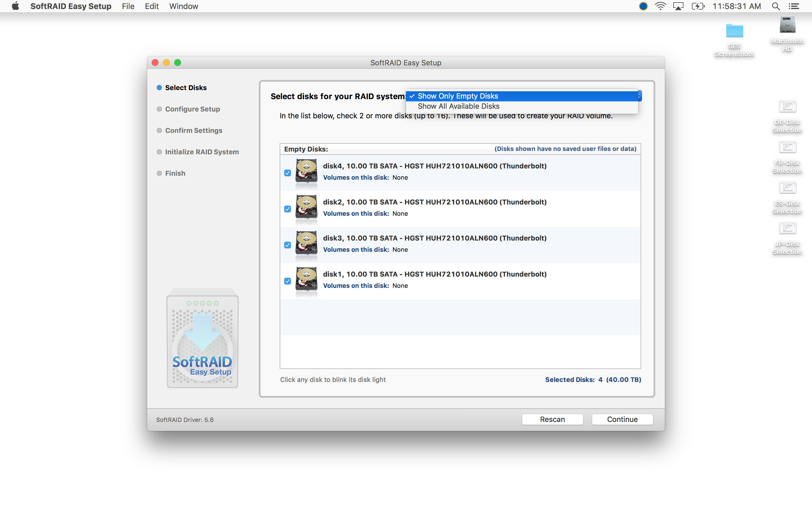Click the Rescan button
This screenshot has height=507, width=812.
pyautogui.click(x=551, y=419)
